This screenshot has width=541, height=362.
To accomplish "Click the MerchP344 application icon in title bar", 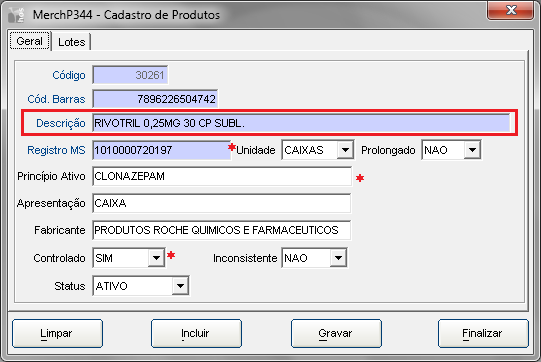I will (x=16, y=15).
